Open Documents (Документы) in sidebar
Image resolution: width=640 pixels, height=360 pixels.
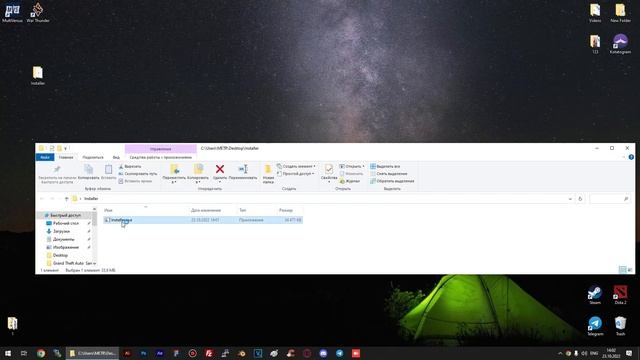[64, 239]
